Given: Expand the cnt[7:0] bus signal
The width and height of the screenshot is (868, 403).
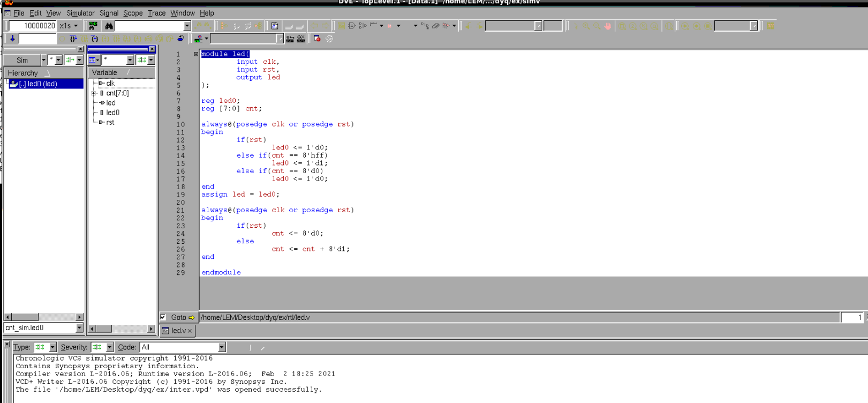Looking at the screenshot, I should pyautogui.click(x=94, y=93).
